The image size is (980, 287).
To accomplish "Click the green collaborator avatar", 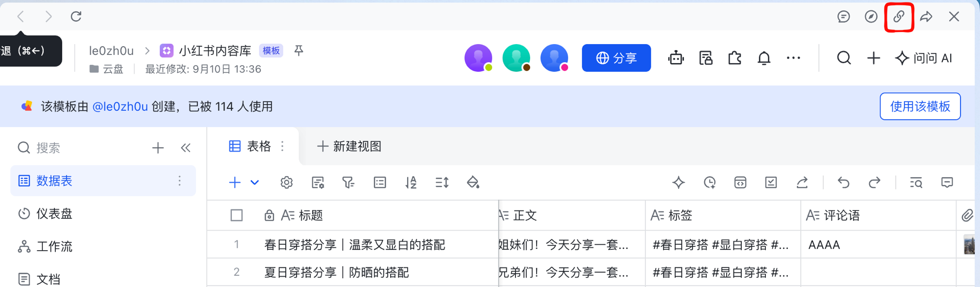I will tap(516, 58).
